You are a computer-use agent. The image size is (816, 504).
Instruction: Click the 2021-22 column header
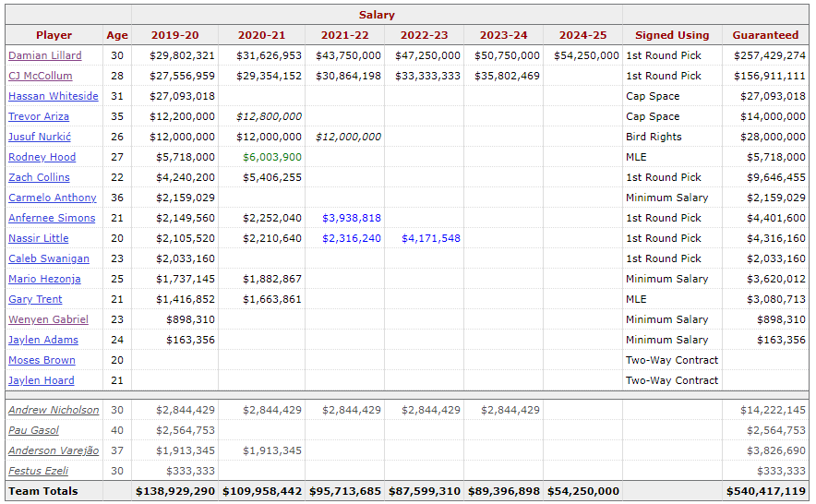pyautogui.click(x=345, y=35)
